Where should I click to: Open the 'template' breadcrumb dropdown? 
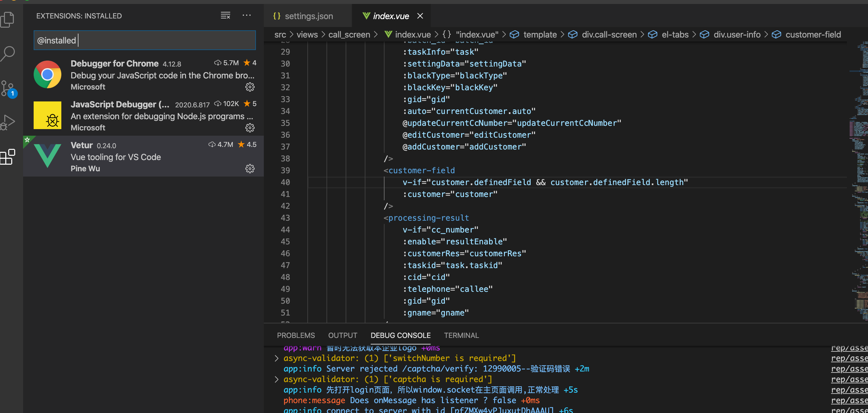coord(540,34)
